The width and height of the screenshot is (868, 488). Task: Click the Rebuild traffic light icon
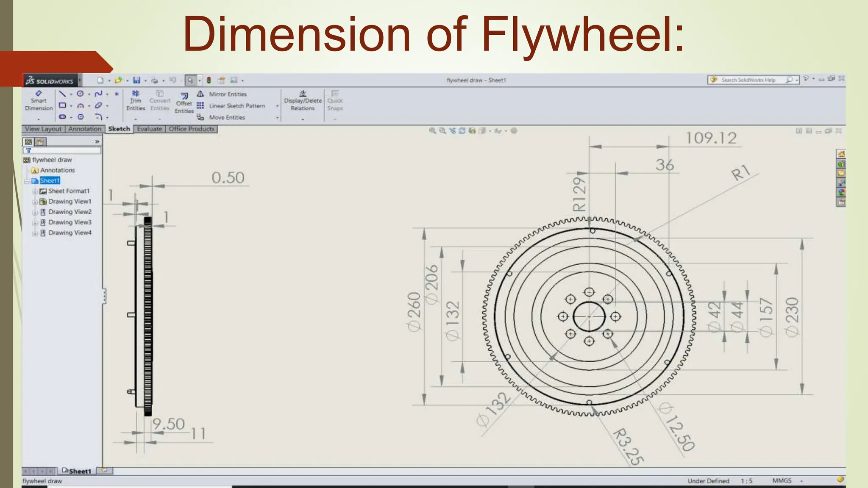tap(209, 80)
